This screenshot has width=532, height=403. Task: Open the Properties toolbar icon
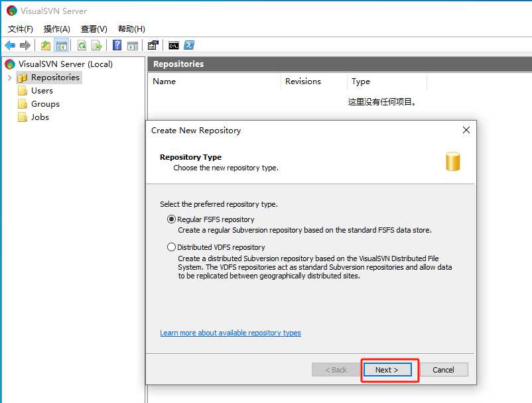coord(153,45)
